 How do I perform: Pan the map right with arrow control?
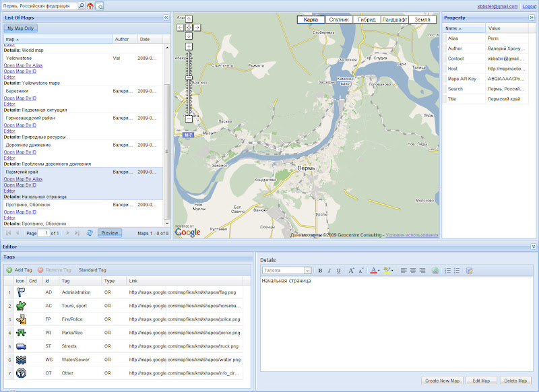pyautogui.click(x=197, y=28)
